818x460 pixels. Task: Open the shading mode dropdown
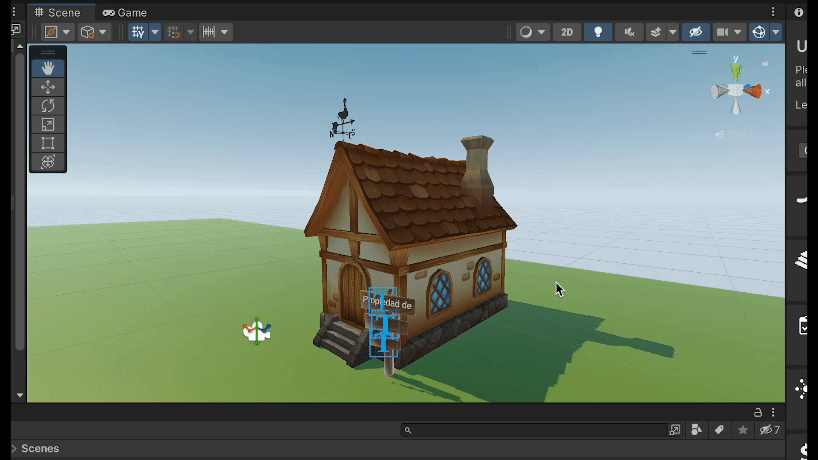click(533, 32)
